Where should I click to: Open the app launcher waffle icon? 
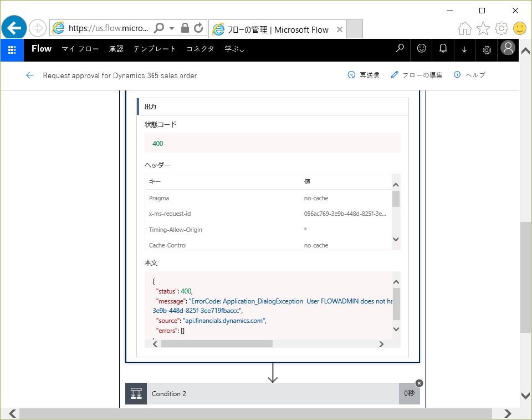click(x=12, y=49)
